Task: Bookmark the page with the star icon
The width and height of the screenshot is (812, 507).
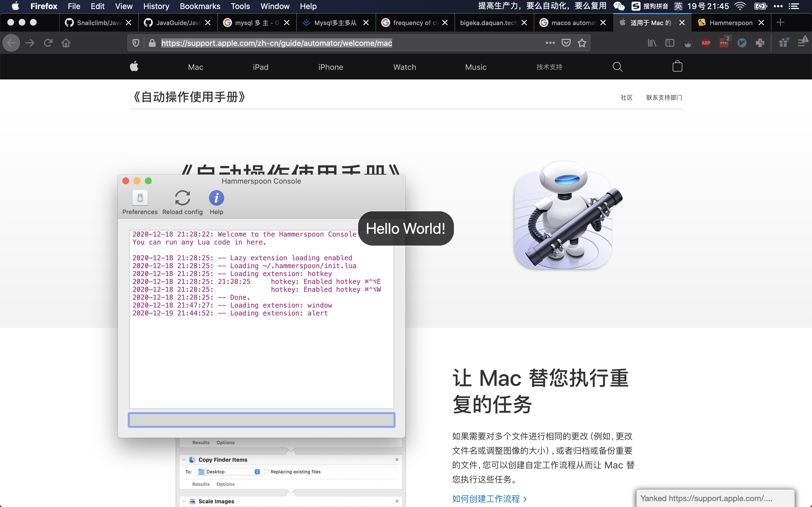Action: point(582,43)
